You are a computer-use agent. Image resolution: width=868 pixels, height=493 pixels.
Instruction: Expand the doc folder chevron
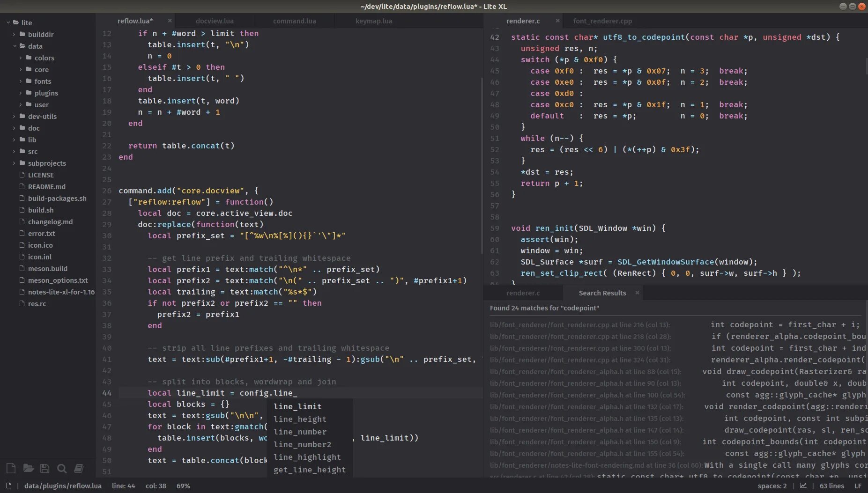pyautogui.click(x=14, y=128)
